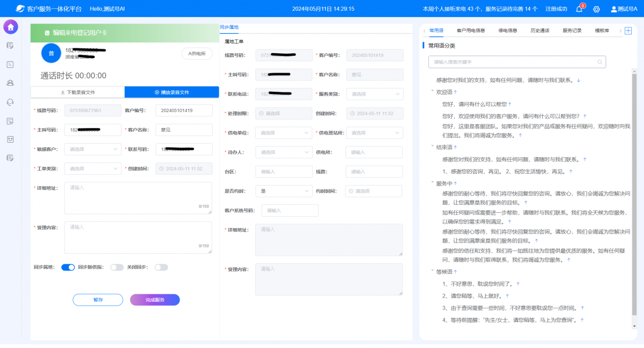Click arrow next to 结束语 heading
Image resolution: width=644 pixels, height=348 pixels.
[x=455, y=147]
